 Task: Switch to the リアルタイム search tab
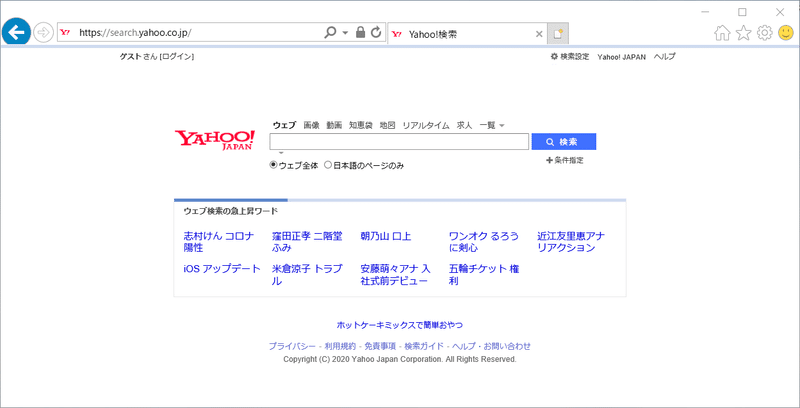point(426,125)
